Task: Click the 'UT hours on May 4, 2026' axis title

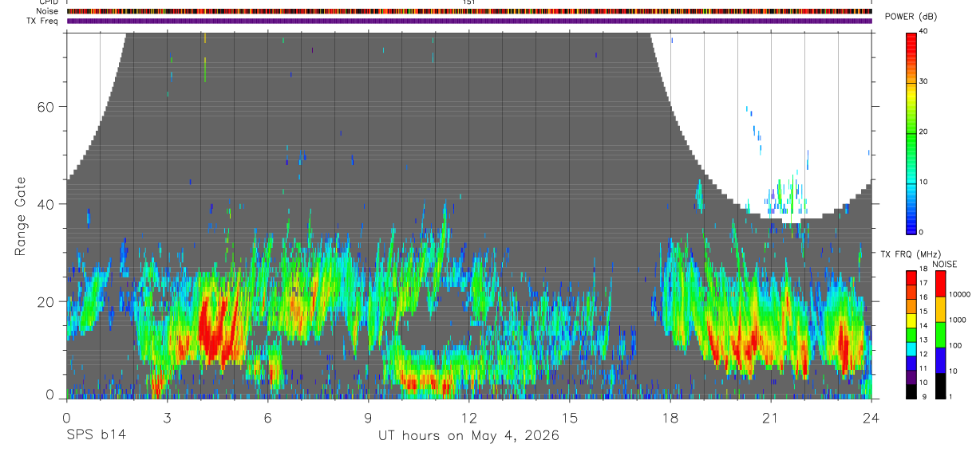Action: tap(468, 436)
